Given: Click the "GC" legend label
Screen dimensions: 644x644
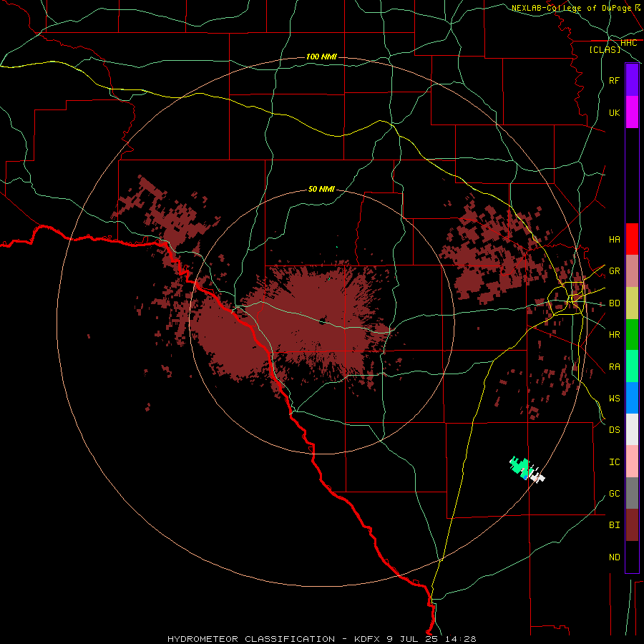Looking at the screenshot, I should [x=614, y=493].
